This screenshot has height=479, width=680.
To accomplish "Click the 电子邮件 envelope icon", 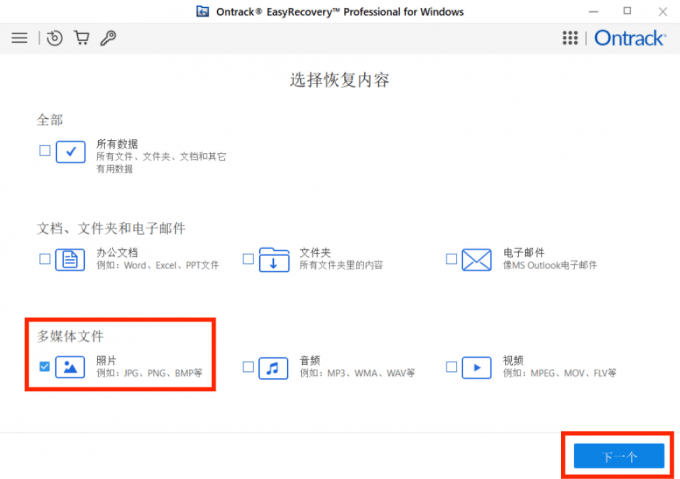I will (477, 259).
